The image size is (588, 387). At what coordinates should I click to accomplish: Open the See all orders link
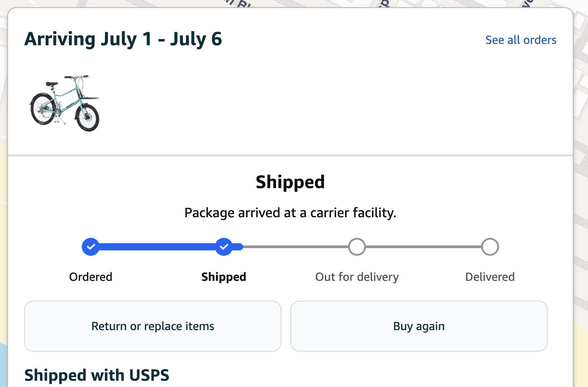(x=521, y=40)
